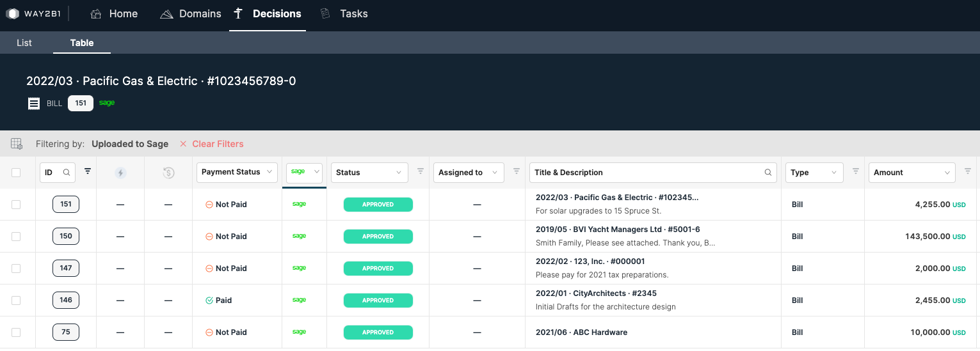Check the box for row ID 151
980x351 pixels.
(x=16, y=205)
